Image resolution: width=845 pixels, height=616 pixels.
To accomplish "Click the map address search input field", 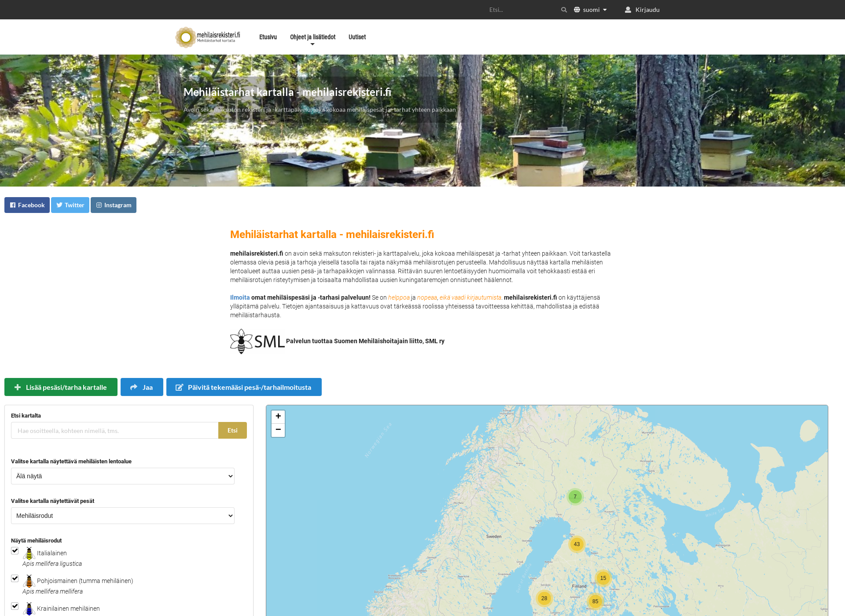I will (x=115, y=430).
